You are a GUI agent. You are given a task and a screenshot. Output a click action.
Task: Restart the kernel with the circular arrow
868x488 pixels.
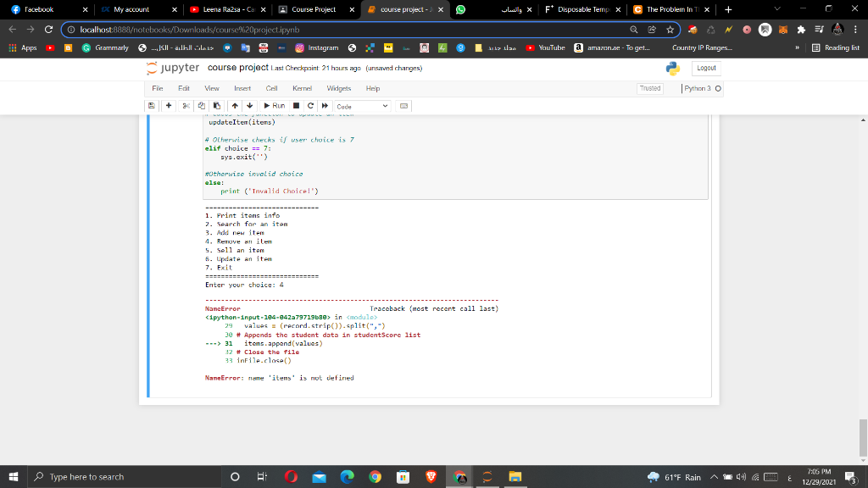(x=310, y=106)
